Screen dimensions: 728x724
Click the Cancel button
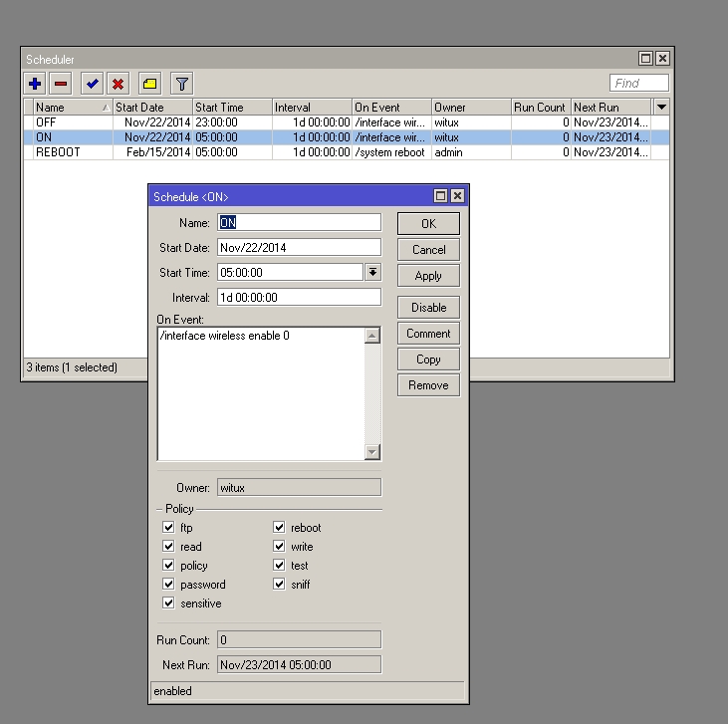coord(428,250)
